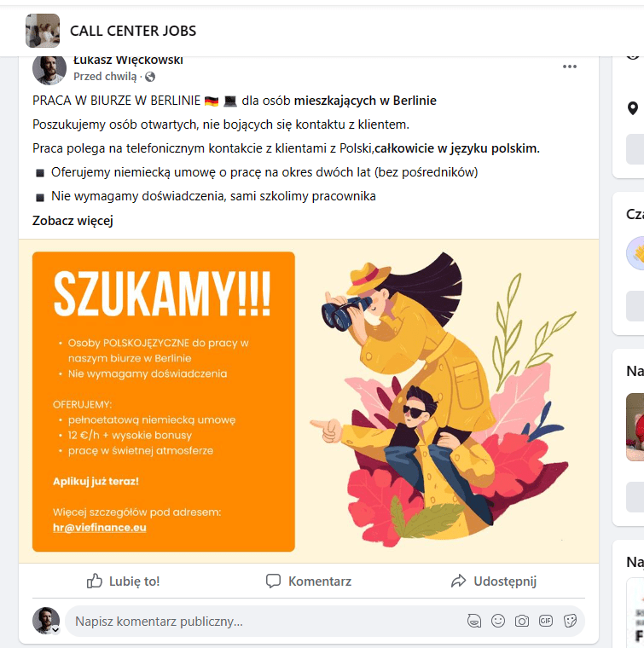This screenshot has height=648, width=644.
Task: Click the location pin icon in sidebar
Action: 632,108
